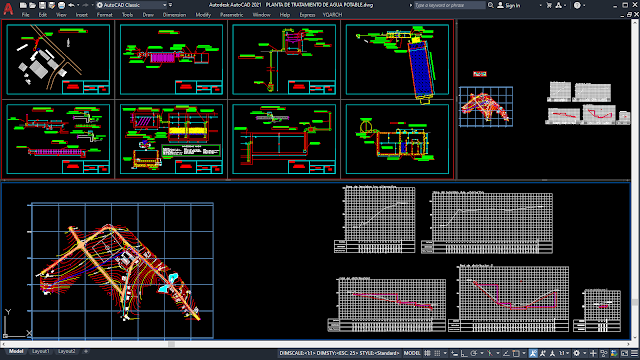Open the AutoCAD Classic workspace dropdown

(132, 5)
